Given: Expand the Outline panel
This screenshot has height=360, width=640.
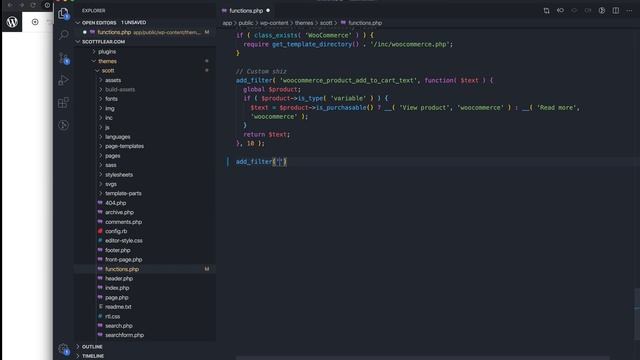Looking at the screenshot, I should click(x=92, y=347).
